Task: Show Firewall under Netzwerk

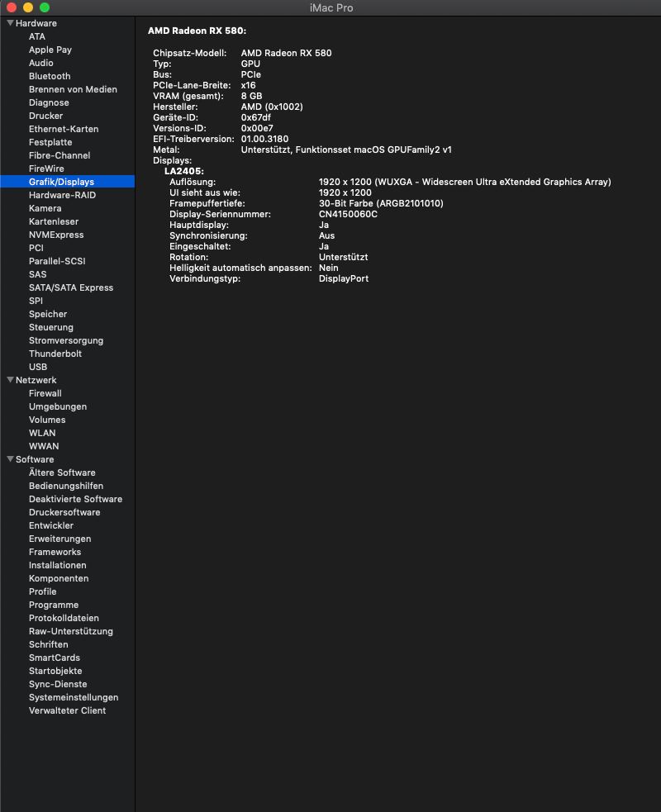Action: pos(45,393)
